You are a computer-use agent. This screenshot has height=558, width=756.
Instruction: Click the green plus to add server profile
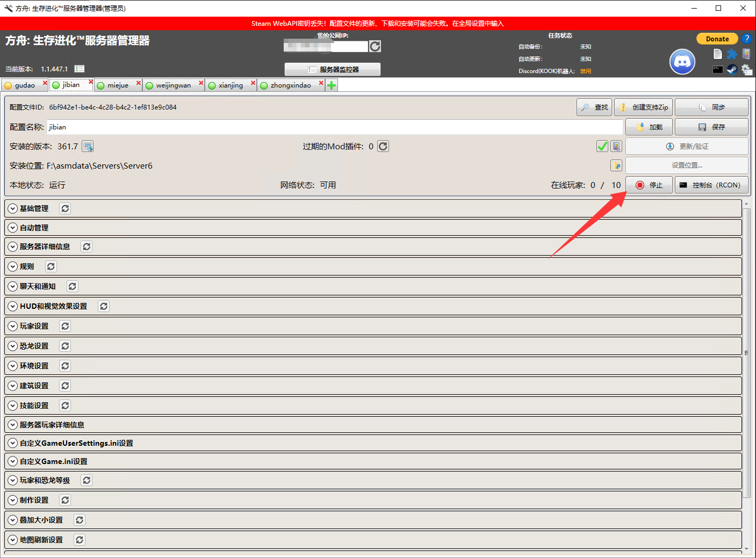pos(332,85)
